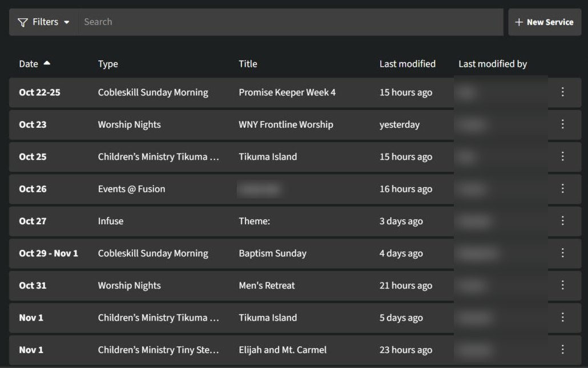This screenshot has height=368, width=588.
Task: Open more options for Baptism Sunday
Action: pos(562,253)
